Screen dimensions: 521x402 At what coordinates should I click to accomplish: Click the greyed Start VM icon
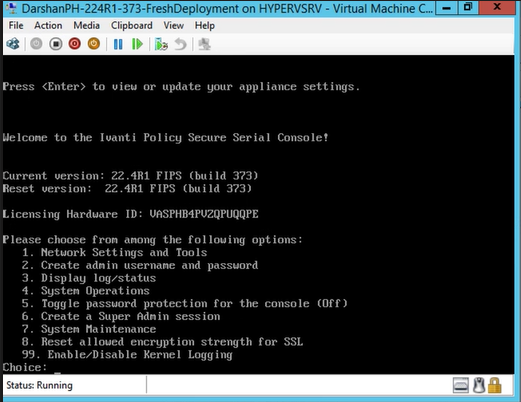point(36,44)
